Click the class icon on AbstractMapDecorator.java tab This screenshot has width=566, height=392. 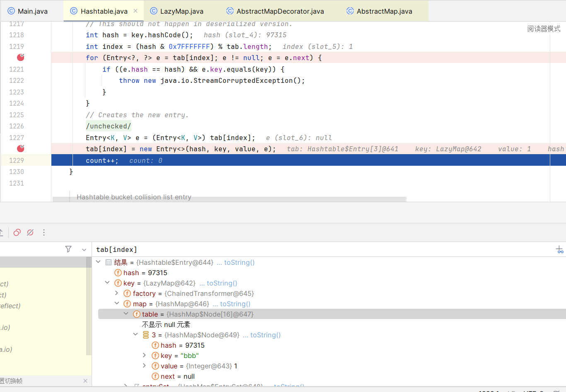click(230, 11)
